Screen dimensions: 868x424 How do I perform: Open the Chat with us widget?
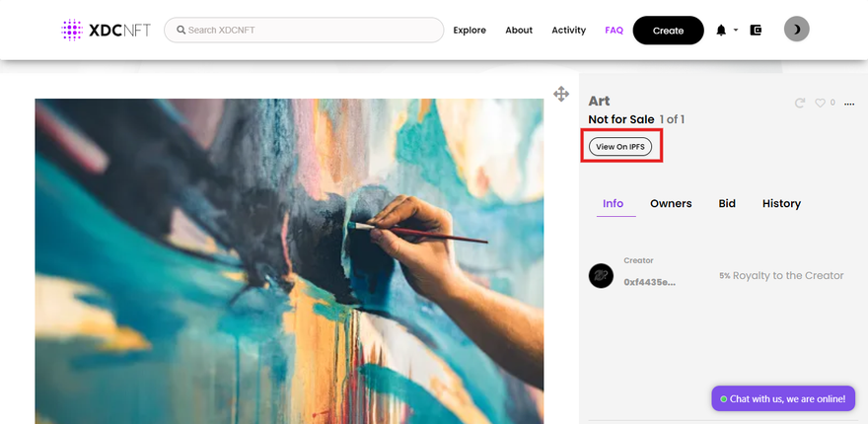783,398
